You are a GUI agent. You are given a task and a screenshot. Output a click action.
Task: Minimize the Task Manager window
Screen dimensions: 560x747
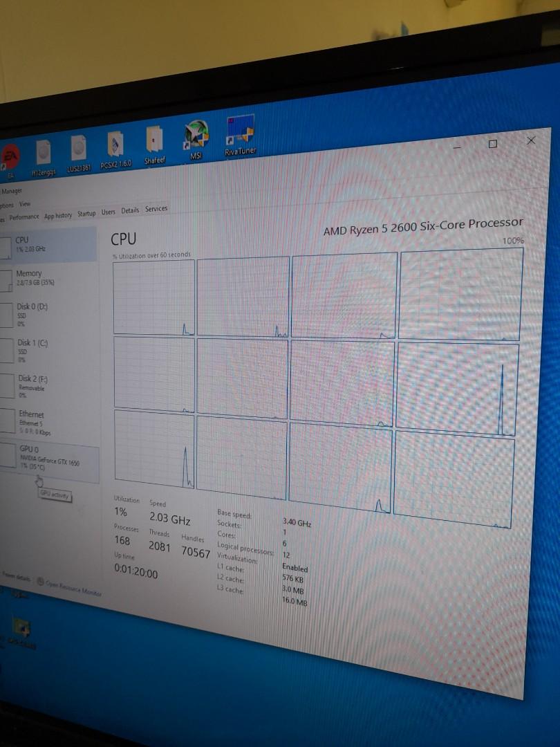coord(457,147)
